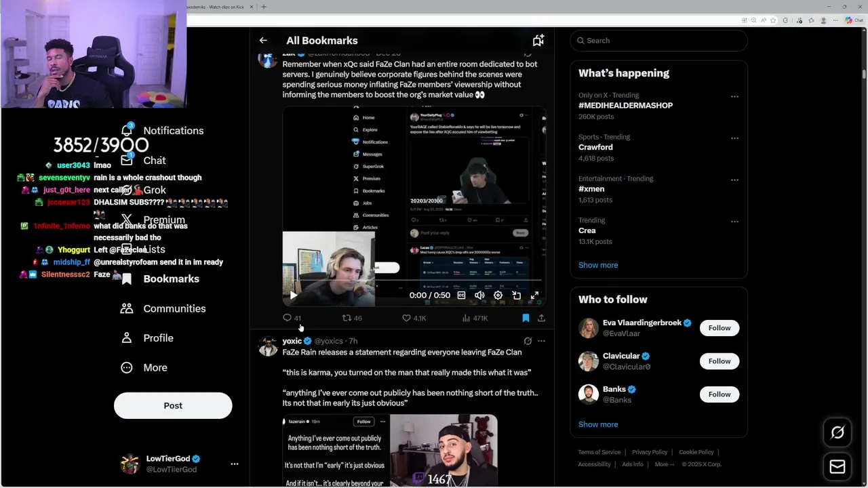Click the X search field
The height and width of the screenshot is (488, 868).
coord(658,41)
